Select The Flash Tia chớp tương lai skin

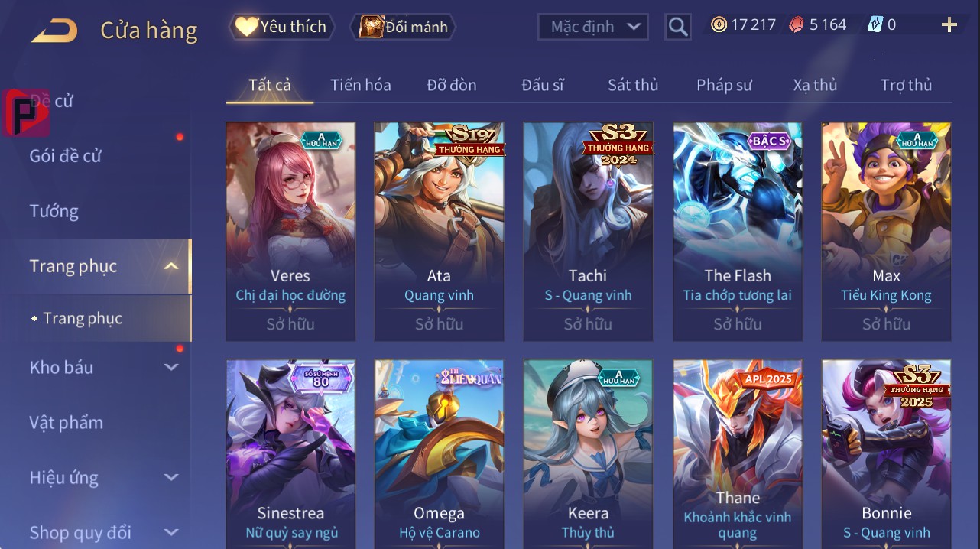[x=738, y=232]
